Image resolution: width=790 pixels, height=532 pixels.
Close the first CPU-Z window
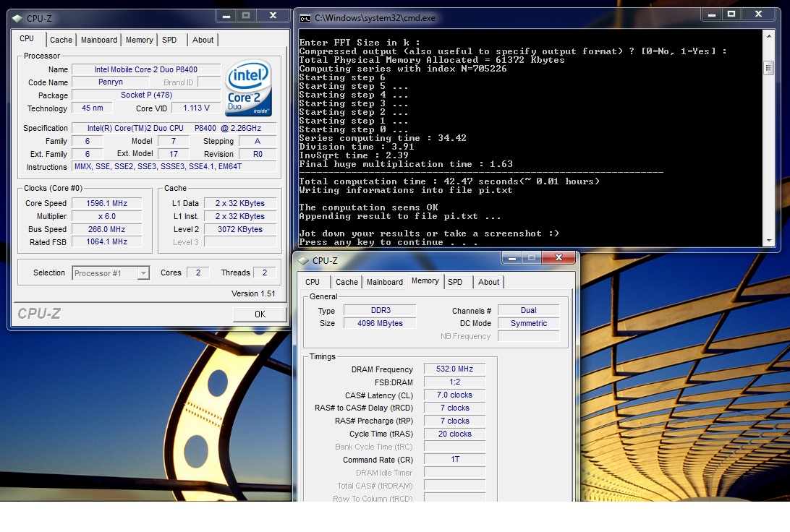coord(273,16)
